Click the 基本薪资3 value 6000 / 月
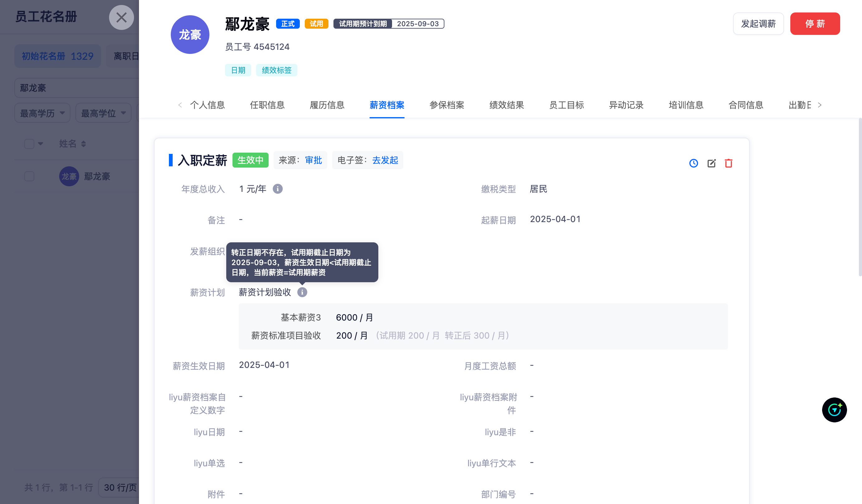 [x=354, y=318]
